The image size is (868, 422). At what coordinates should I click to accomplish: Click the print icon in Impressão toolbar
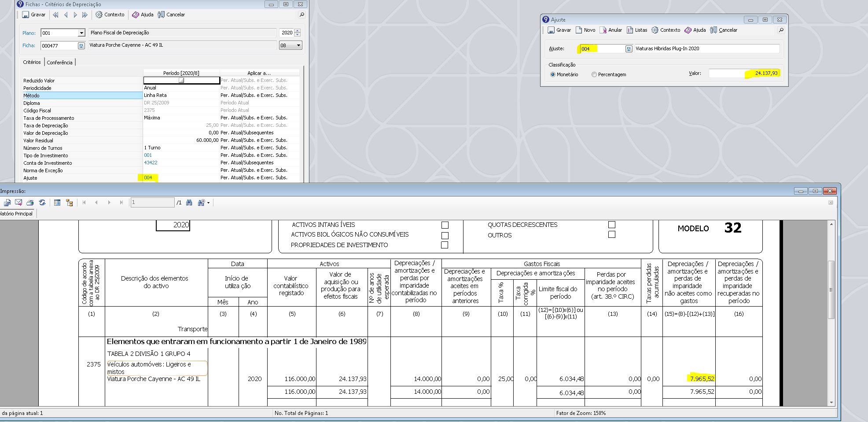click(30, 203)
